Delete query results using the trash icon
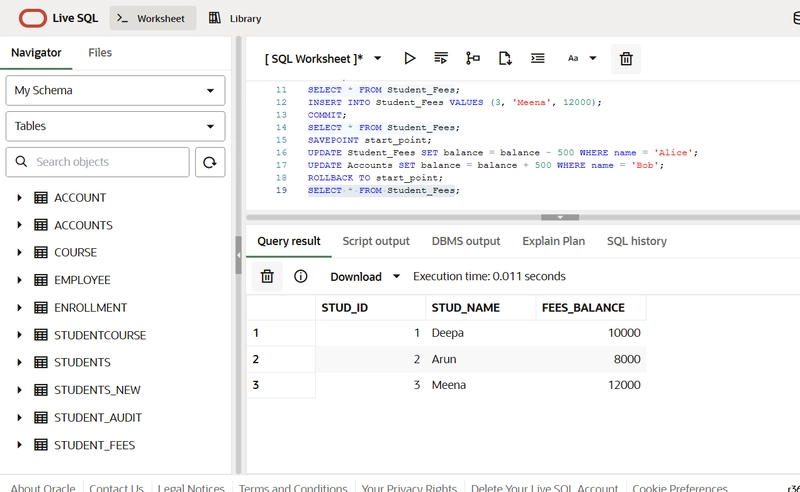The height and width of the screenshot is (492, 800). pos(267,277)
